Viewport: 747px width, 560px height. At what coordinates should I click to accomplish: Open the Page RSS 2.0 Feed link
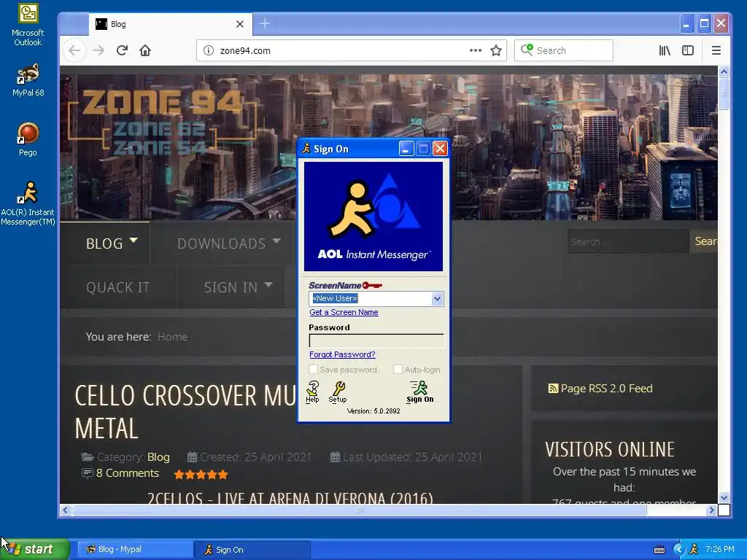click(606, 389)
